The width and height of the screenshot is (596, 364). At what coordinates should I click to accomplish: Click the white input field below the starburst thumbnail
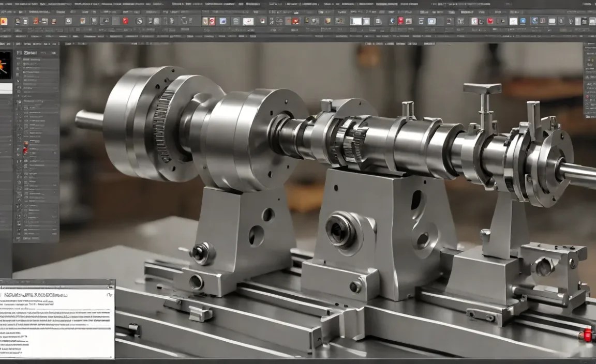tap(6, 88)
